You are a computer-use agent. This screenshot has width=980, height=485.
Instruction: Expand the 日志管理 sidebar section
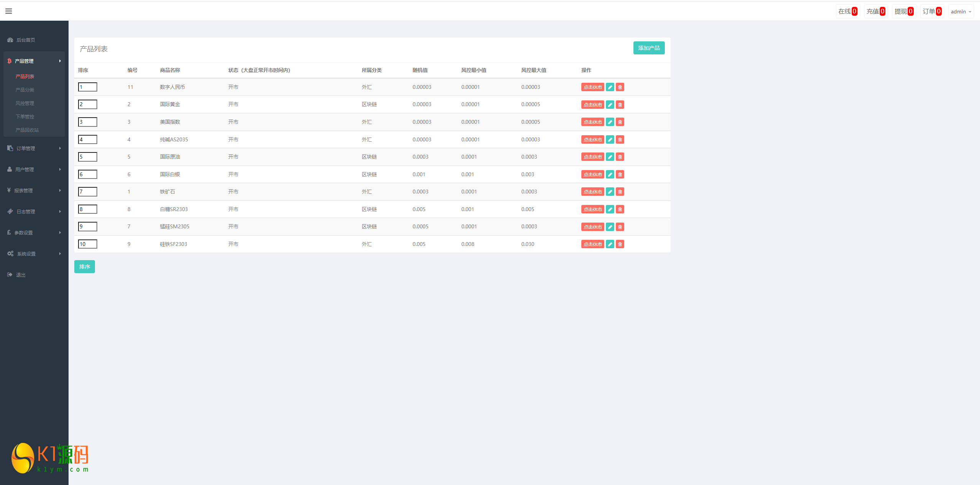pos(34,211)
